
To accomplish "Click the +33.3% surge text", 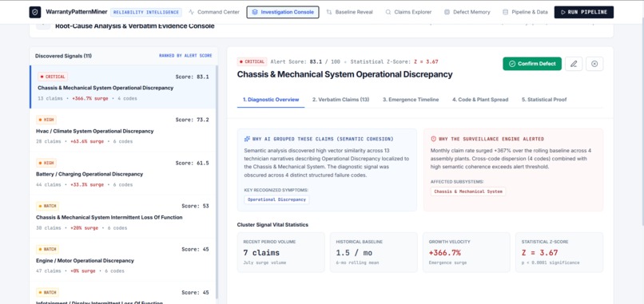I will coord(86,184).
